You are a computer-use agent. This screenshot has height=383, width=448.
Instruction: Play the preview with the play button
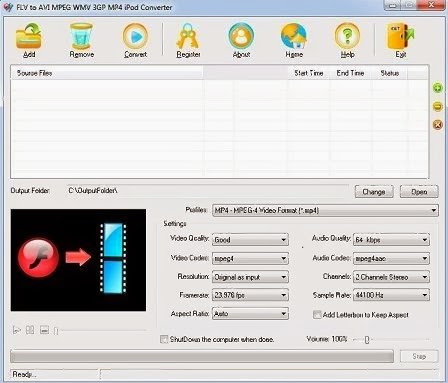[x=16, y=330]
